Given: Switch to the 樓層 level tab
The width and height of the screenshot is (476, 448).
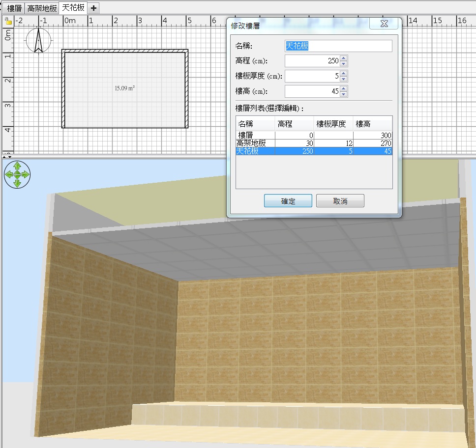Looking at the screenshot, I should click(x=14, y=8).
